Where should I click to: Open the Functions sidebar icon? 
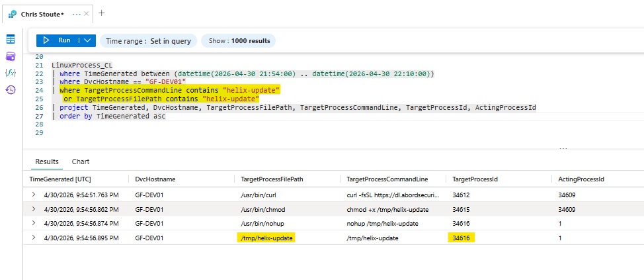11,73
